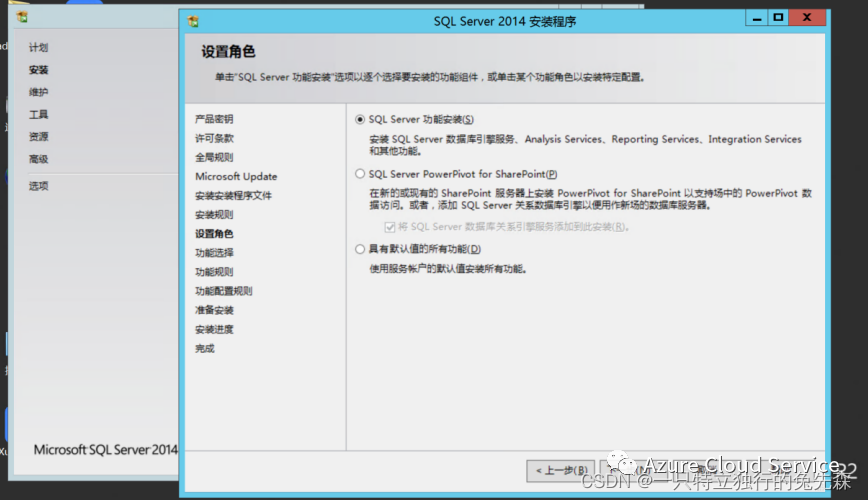Click the 功能规则 step in the wizard

pos(214,272)
